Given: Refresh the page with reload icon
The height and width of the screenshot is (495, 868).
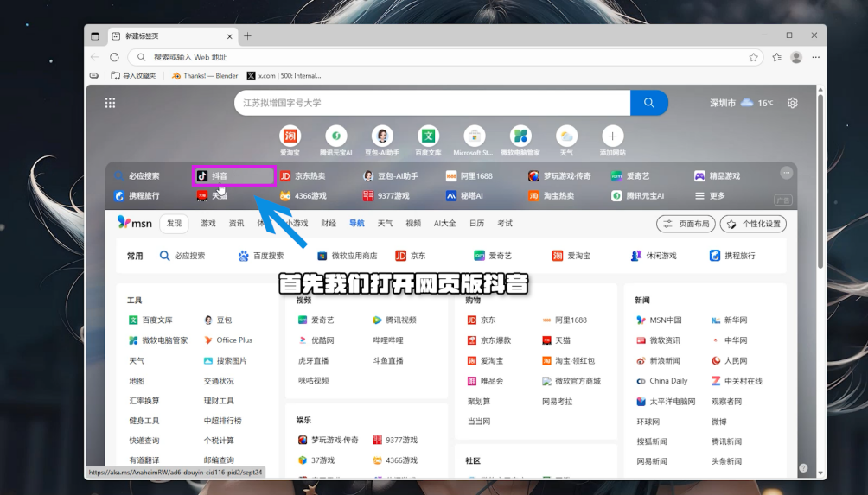Looking at the screenshot, I should click(115, 57).
